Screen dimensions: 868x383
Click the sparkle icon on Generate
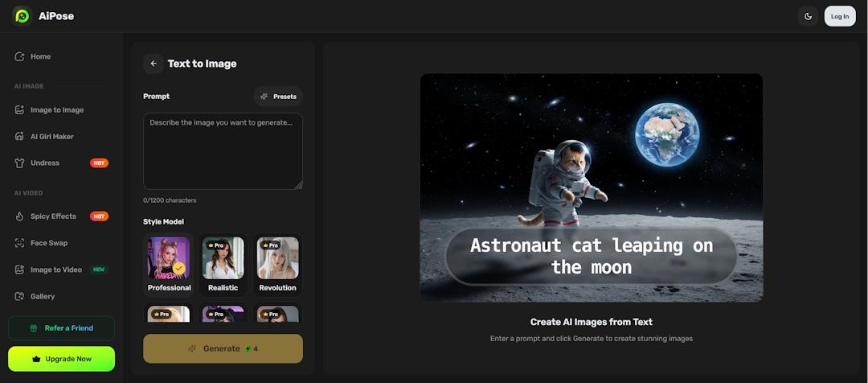[x=192, y=348]
